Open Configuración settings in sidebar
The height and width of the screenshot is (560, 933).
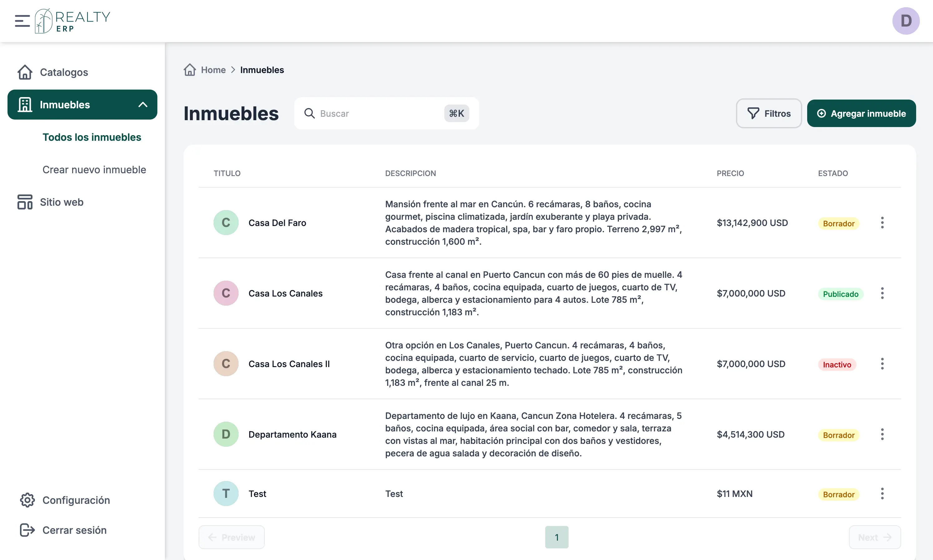click(76, 500)
